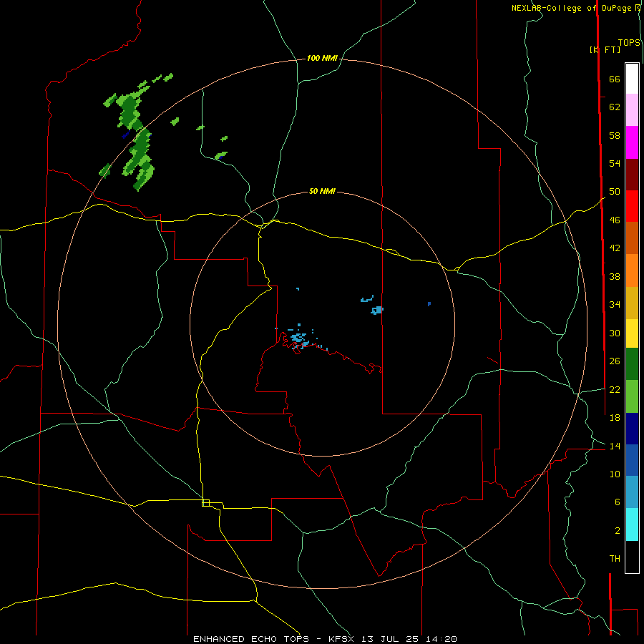Click the "KFSX" radar site identifier

(x=342, y=639)
